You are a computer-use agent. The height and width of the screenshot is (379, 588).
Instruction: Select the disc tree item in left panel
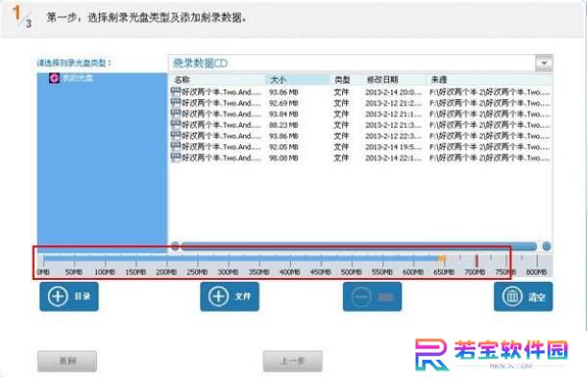pos(71,78)
